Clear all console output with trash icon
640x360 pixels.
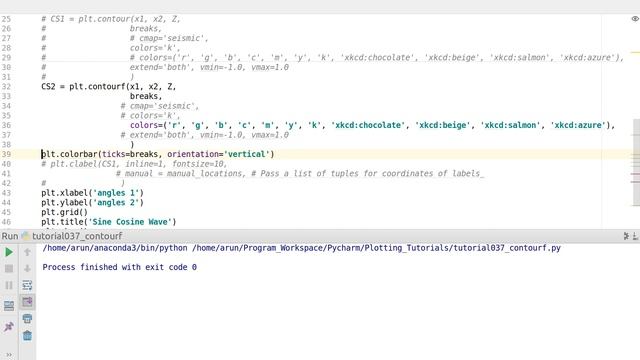tap(27, 336)
